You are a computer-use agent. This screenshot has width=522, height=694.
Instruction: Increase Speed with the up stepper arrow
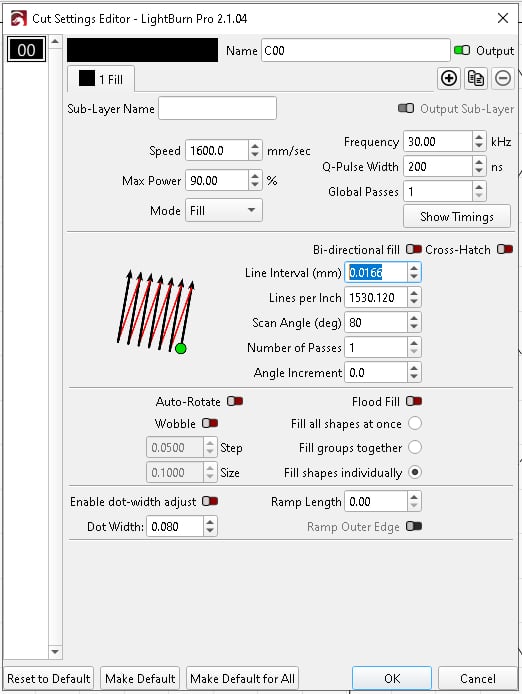click(x=255, y=146)
